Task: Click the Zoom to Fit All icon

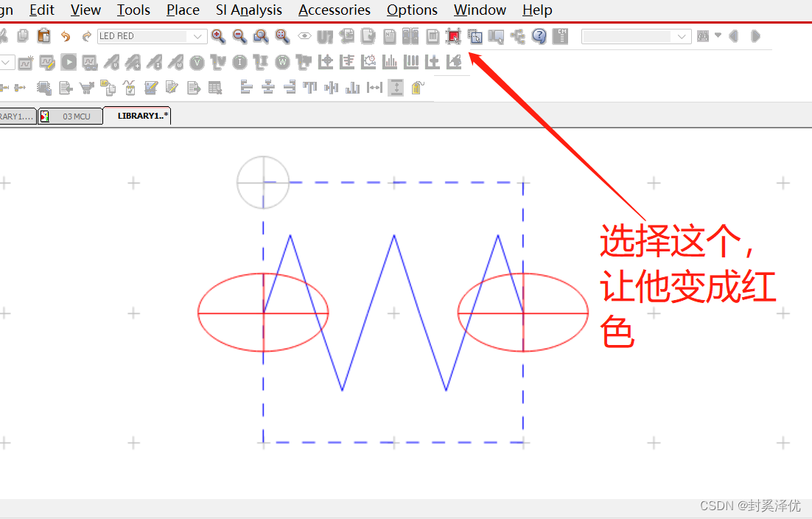Action: point(282,36)
